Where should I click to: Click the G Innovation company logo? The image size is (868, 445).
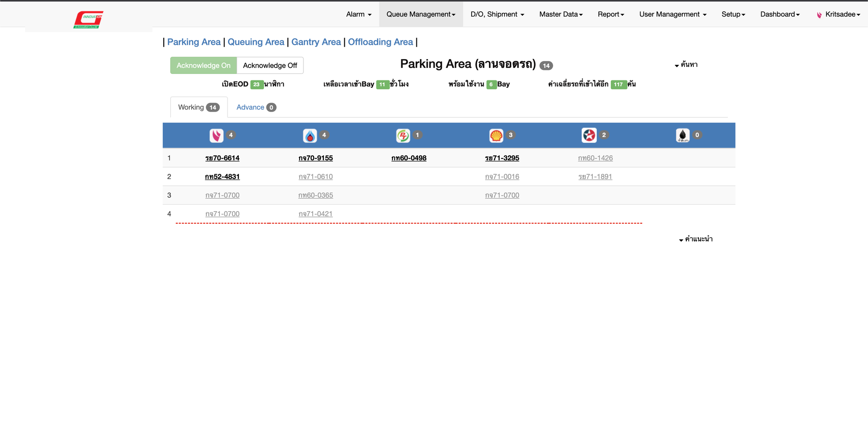pyautogui.click(x=89, y=20)
